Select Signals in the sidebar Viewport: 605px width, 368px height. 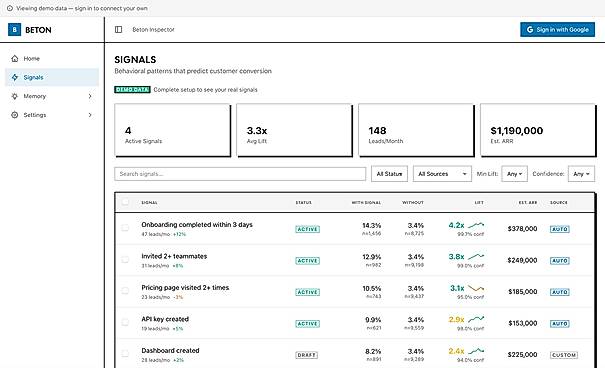(52, 77)
